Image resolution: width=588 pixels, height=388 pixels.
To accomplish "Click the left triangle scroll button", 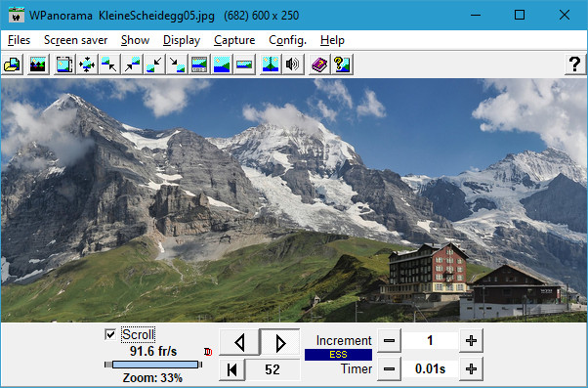I will (239, 342).
